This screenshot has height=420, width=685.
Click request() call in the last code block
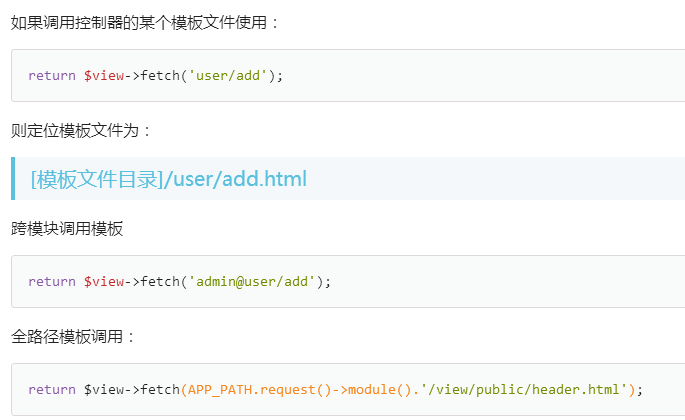click(x=296, y=389)
